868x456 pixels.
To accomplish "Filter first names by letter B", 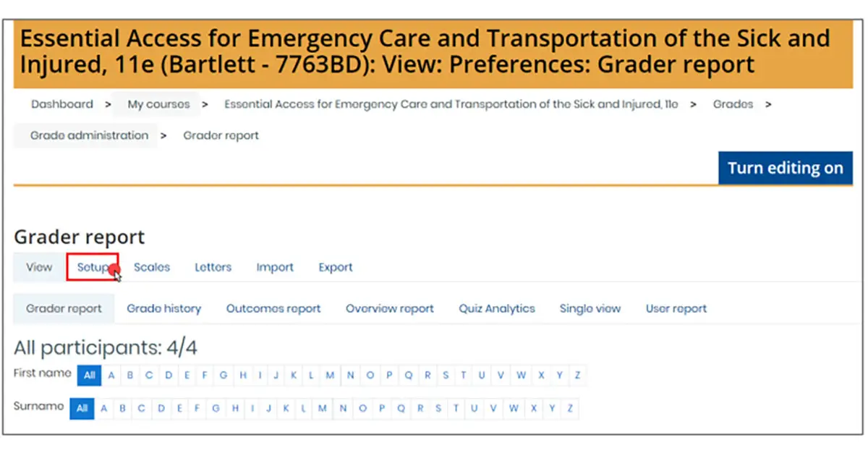I will 129,375.
